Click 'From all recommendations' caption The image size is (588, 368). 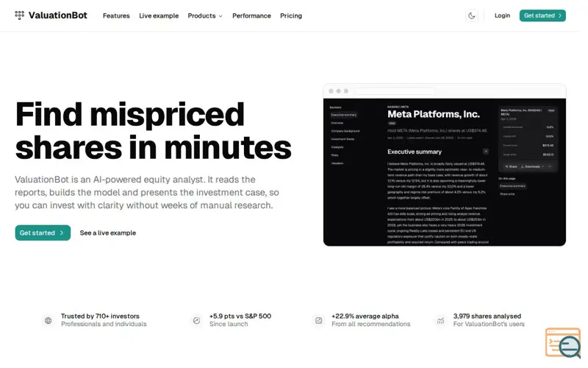(371, 324)
